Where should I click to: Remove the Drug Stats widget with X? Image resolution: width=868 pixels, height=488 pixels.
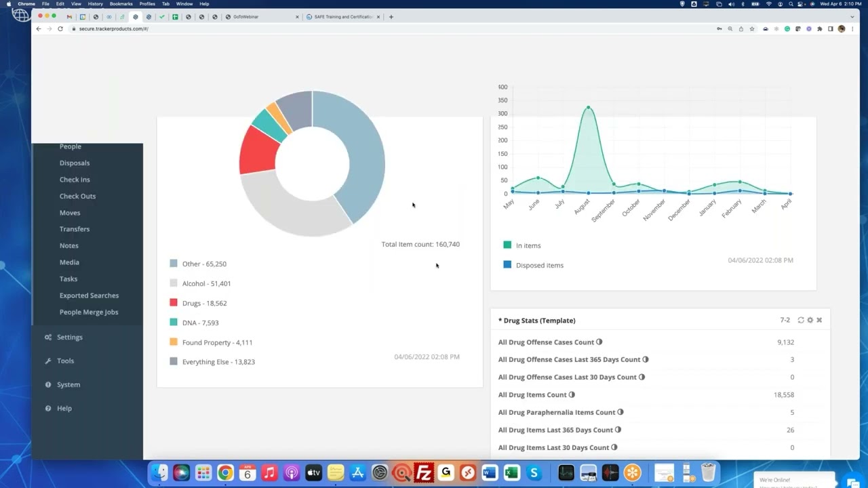819,320
